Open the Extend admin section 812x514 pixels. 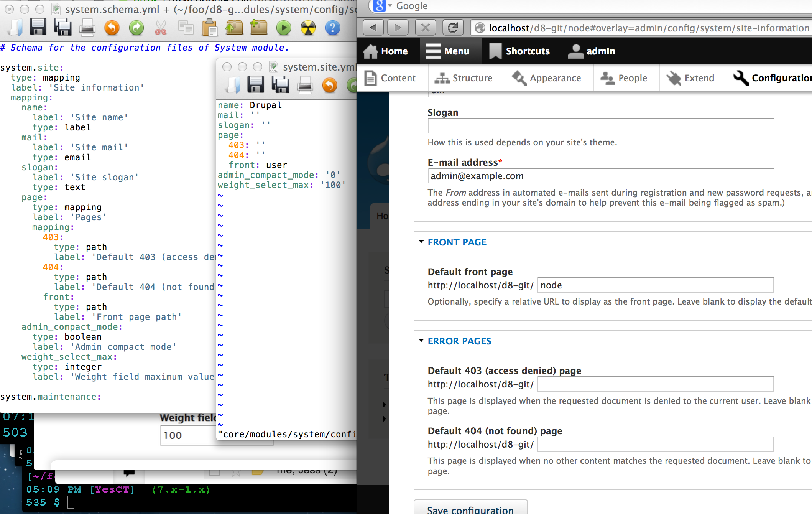(690, 78)
